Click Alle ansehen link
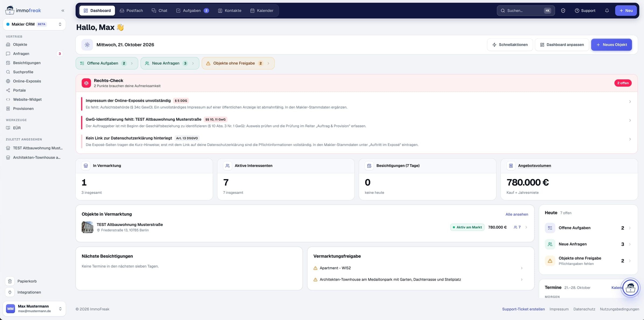 click(517, 214)
